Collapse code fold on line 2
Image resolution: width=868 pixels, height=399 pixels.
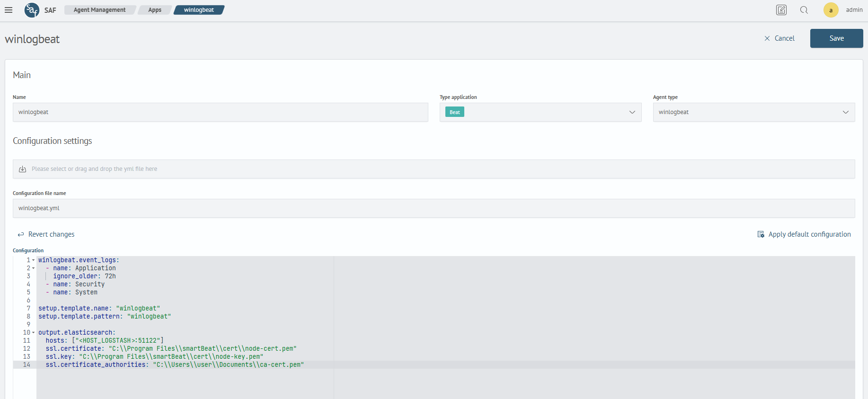(34, 268)
